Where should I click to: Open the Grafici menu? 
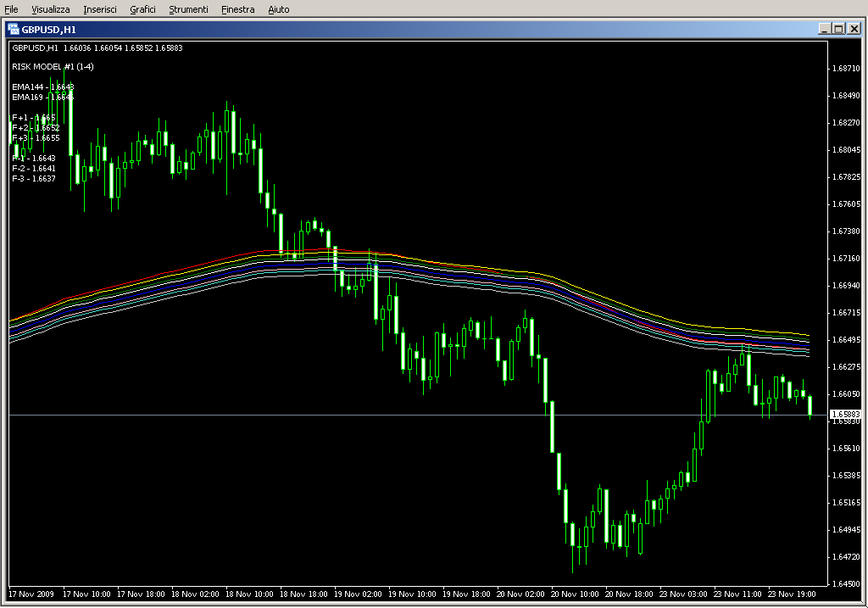point(142,9)
